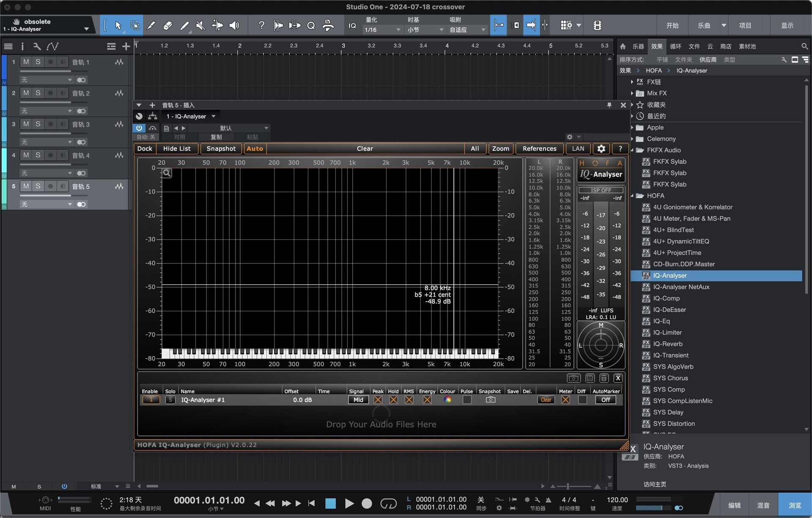This screenshot has width=812, height=518.
Task: Open the 循环 browser tab
Action: 675,47
